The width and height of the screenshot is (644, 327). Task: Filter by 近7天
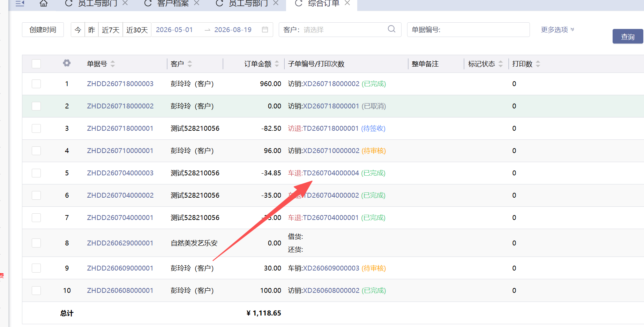[x=111, y=30]
